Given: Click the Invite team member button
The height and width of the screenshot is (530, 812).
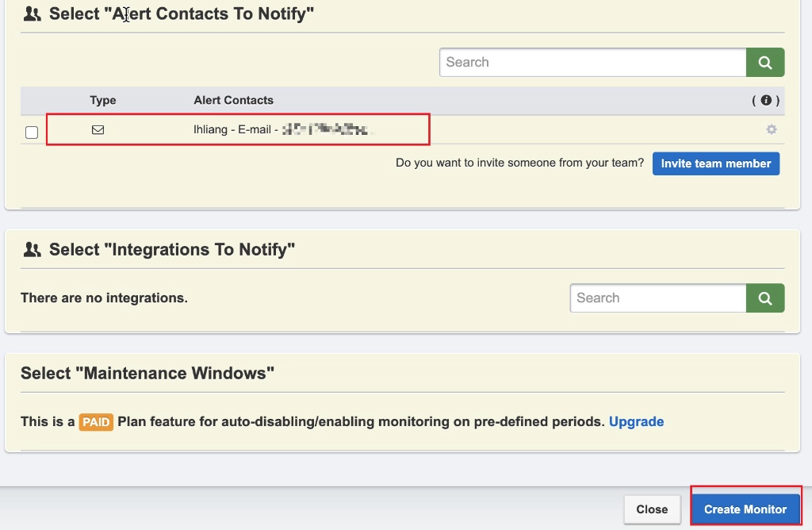Looking at the screenshot, I should click(x=715, y=163).
